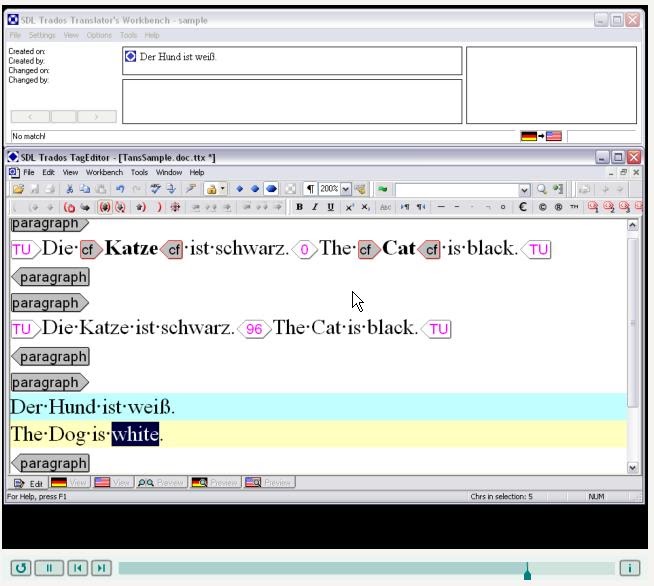
Task: Click inside the search text input field
Action: tap(457, 190)
